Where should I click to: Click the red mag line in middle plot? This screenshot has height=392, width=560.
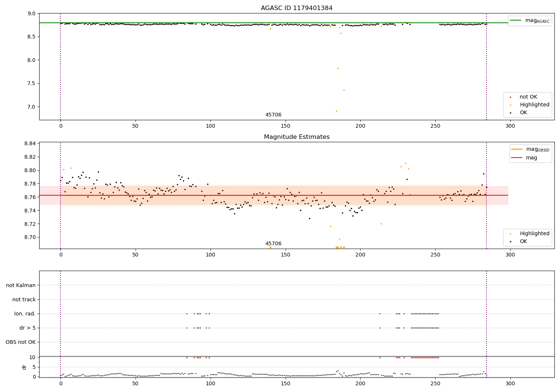(x=273, y=195)
